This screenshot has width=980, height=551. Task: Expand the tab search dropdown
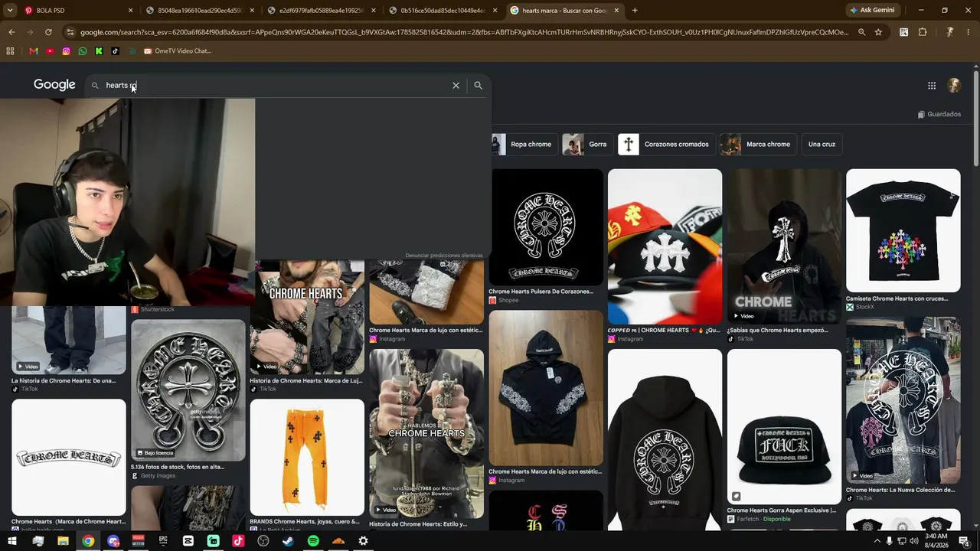[x=10, y=10]
